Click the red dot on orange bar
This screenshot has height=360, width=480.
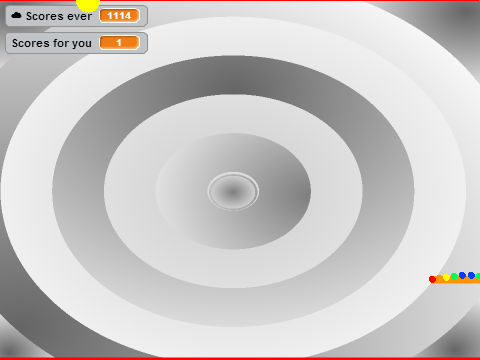tap(432, 279)
